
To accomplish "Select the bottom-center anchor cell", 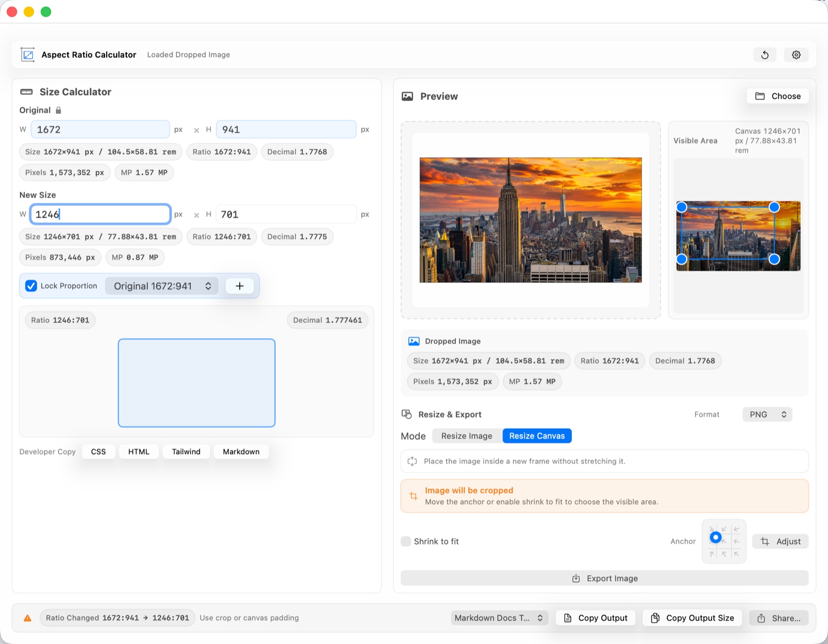I will click(x=724, y=553).
